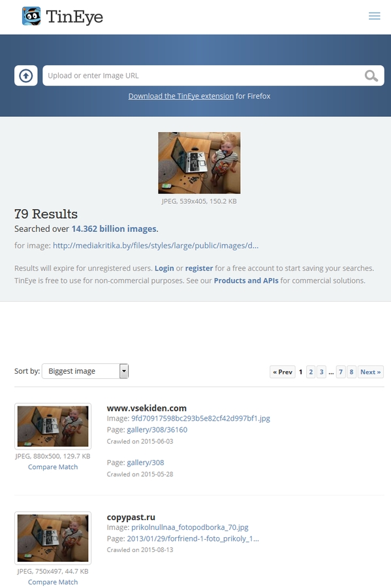Go to results page 8
This screenshot has width=391, height=588.
pyautogui.click(x=351, y=372)
